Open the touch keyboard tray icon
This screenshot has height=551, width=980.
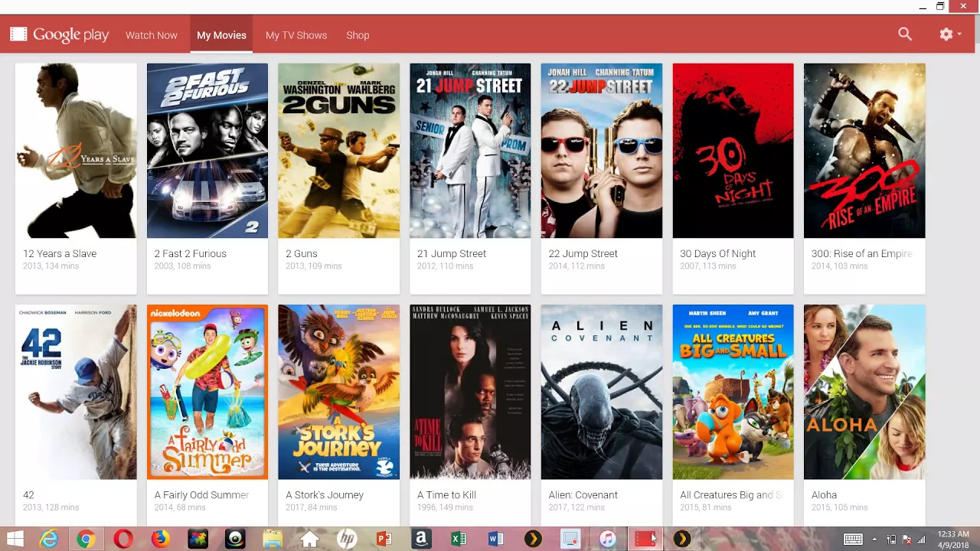click(853, 540)
